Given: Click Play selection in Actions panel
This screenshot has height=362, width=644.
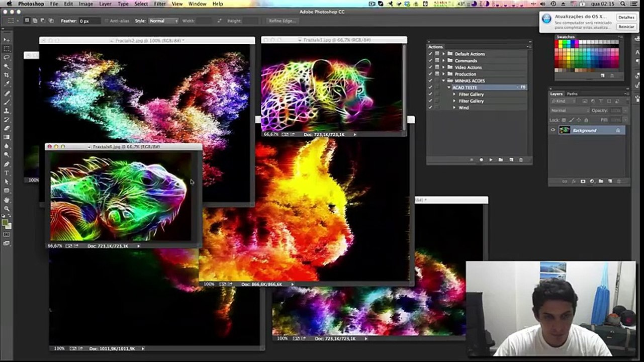Looking at the screenshot, I should (x=491, y=160).
